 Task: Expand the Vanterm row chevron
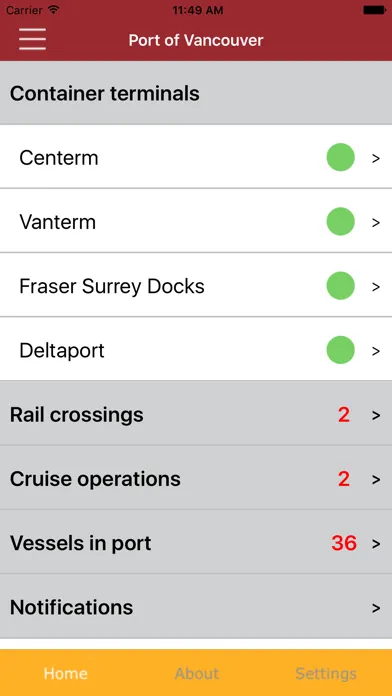pyautogui.click(x=376, y=223)
